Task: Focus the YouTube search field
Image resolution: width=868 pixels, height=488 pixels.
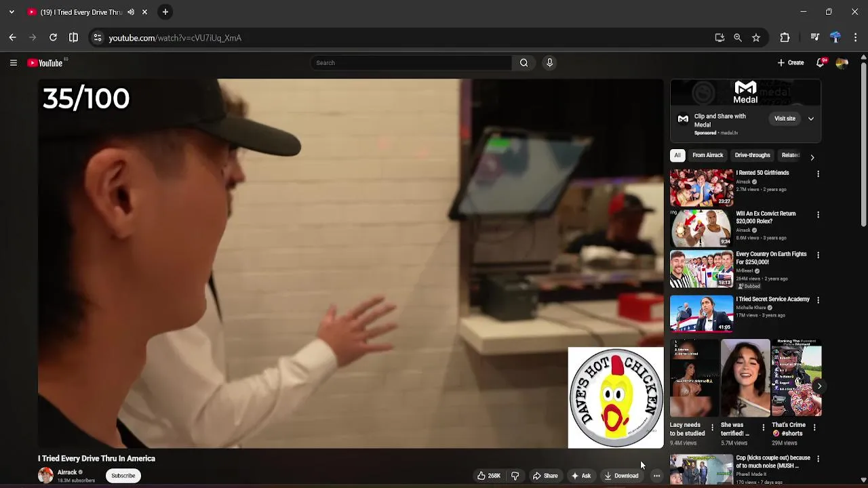Action: click(411, 63)
